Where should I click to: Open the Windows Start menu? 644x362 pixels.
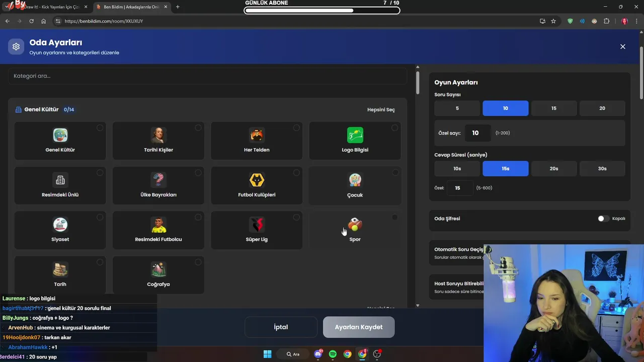268,354
